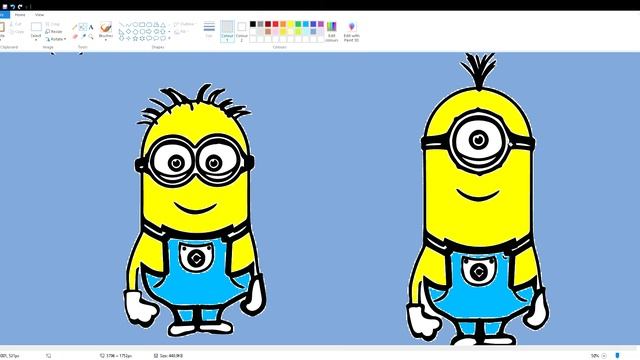Pick the red colour swatch

[x=276, y=24]
